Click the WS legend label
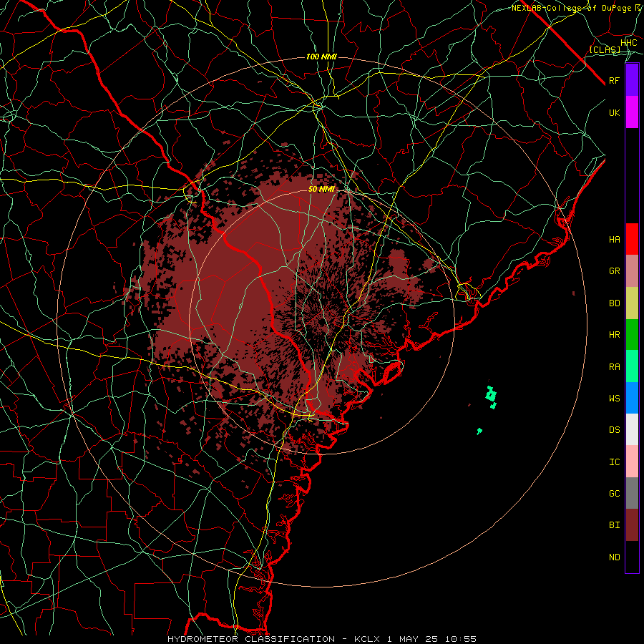This screenshot has height=644, width=644. pos(615,399)
